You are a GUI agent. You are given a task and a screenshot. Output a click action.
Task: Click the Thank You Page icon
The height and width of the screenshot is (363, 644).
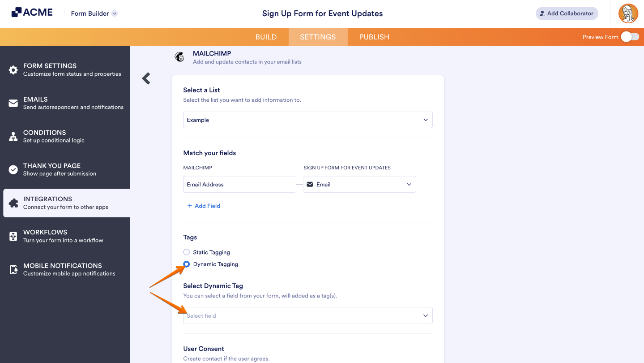point(13,169)
